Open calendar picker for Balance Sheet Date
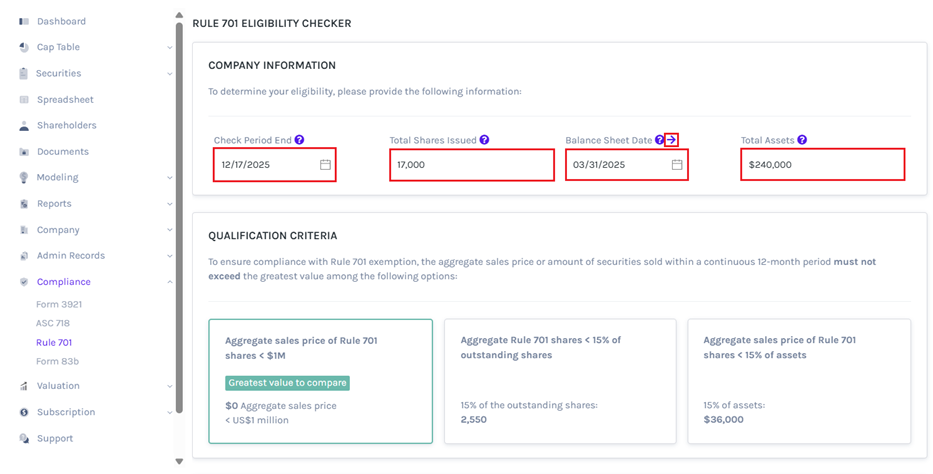This screenshot has height=474, width=933. (677, 165)
